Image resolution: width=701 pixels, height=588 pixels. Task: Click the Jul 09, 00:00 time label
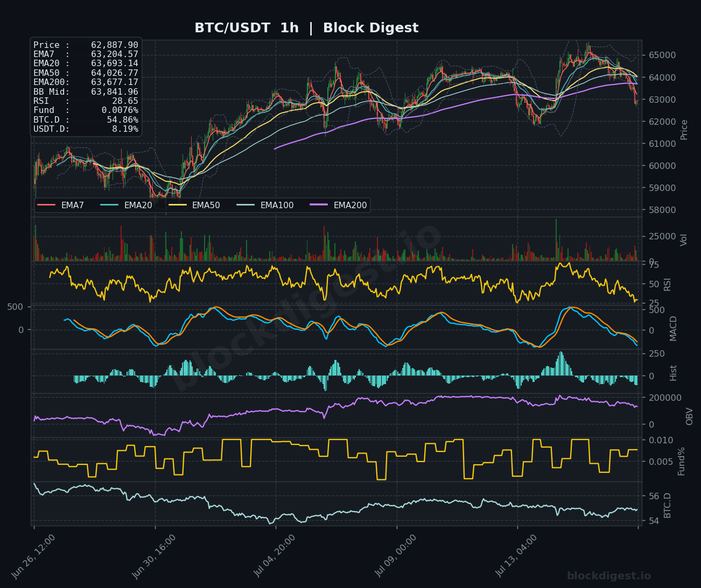click(395, 556)
